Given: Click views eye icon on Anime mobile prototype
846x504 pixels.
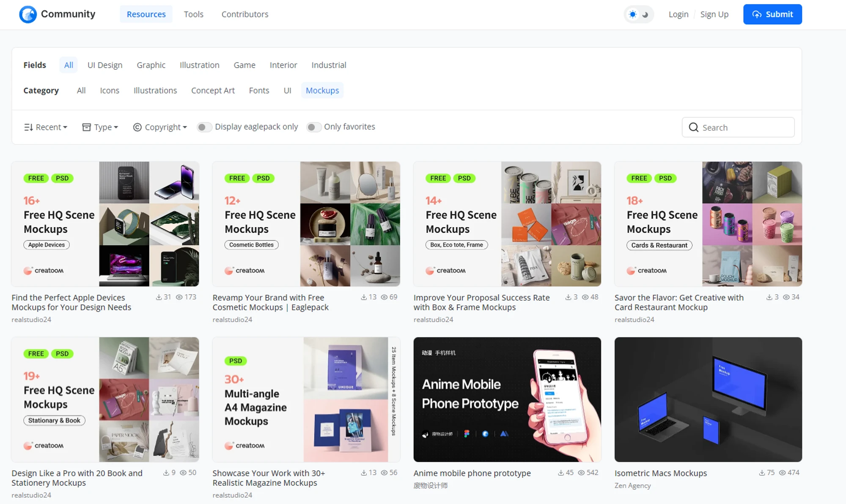Looking at the screenshot, I should coord(581,473).
